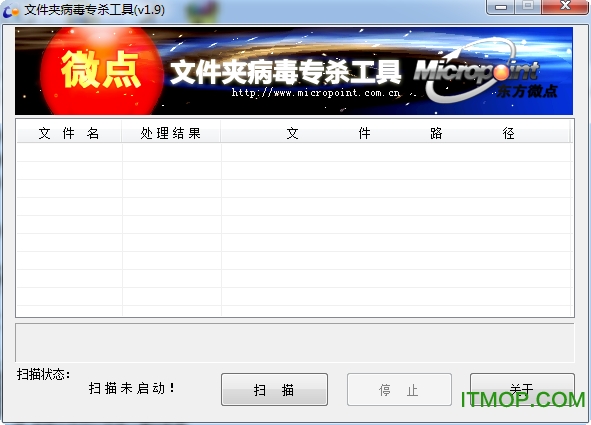Close the 文件夹病毒专杀工具 window
The width and height of the screenshot is (591, 425).
pyautogui.click(x=564, y=6)
